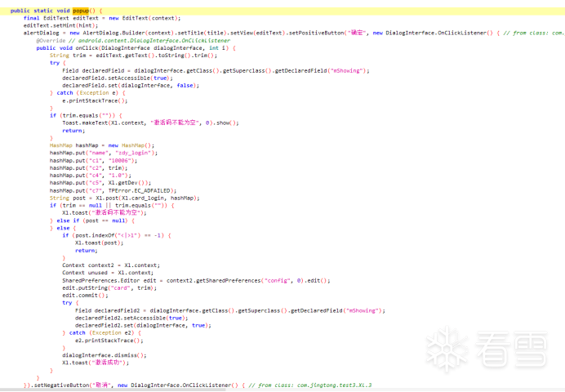Viewport: 565px width, 392px height.
Task: Click the 'if (post.indexOf("<|>1") == -1)' line
Action: pos(117,236)
